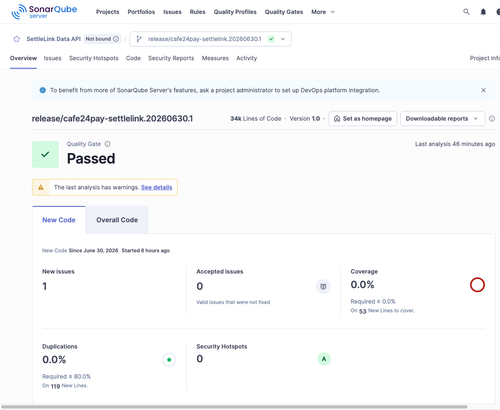Screen dimensions: 500x410
Task: Switch to the Measures tab
Action: coord(215,58)
